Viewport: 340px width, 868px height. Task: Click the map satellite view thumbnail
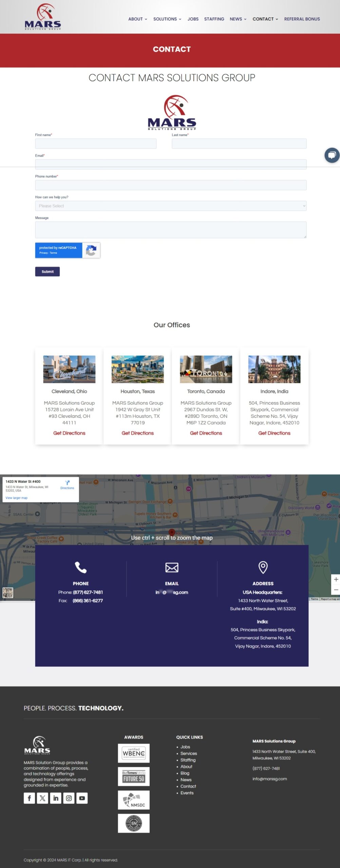point(8,593)
